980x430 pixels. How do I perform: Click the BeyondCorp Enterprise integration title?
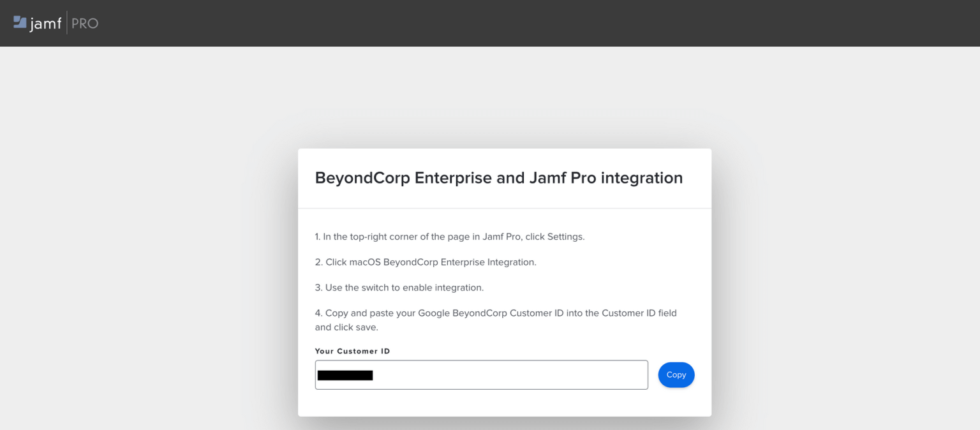[499, 178]
